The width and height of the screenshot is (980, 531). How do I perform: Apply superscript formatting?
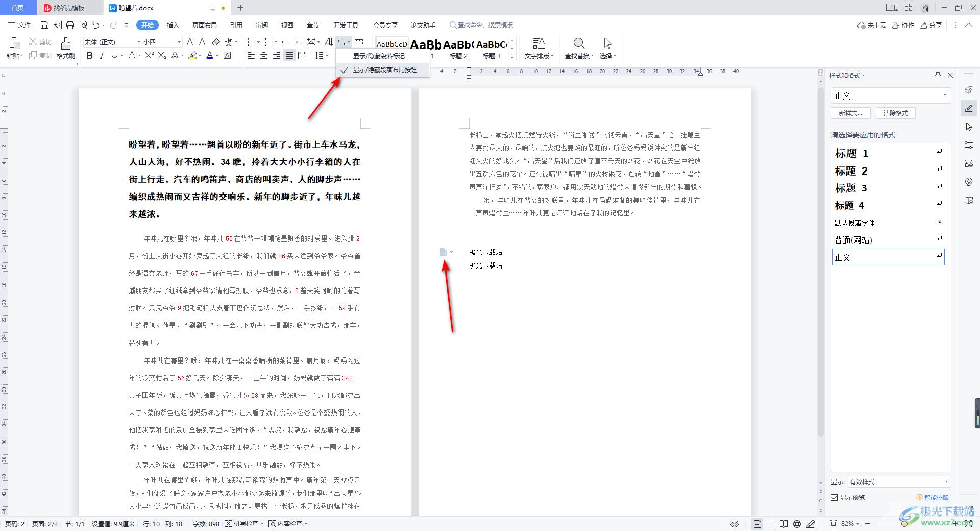tap(150, 55)
